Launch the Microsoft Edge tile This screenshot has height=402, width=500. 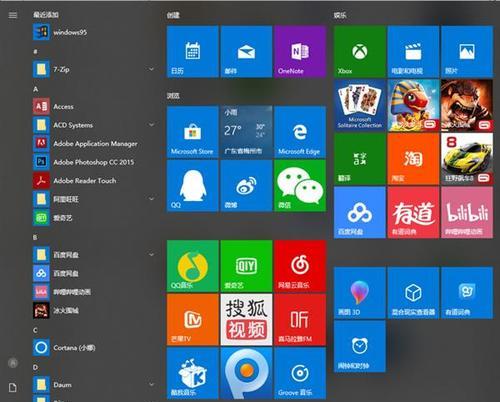pos(300,132)
